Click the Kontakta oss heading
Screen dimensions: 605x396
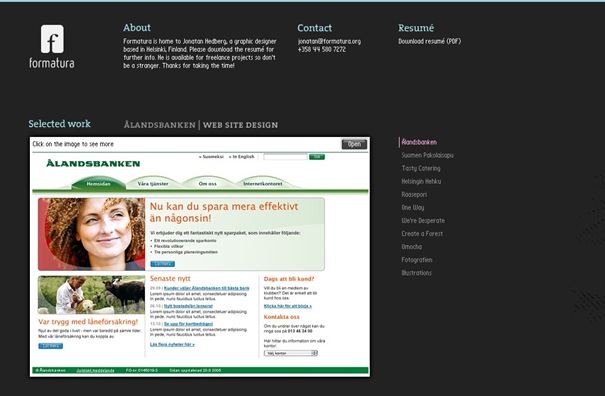282,317
